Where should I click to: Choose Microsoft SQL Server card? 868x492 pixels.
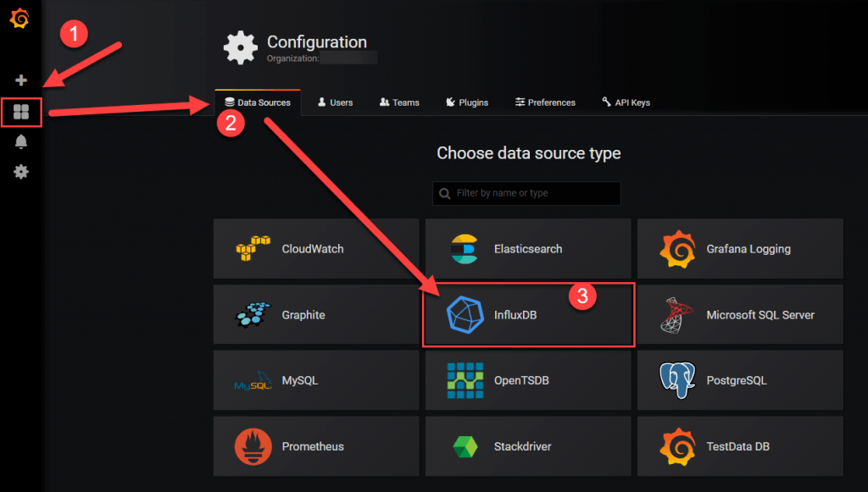click(740, 314)
